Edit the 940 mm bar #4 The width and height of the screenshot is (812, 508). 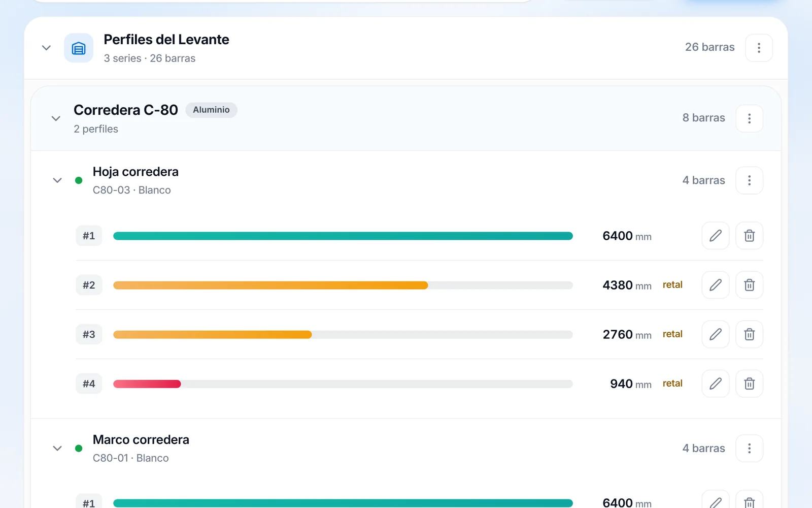(716, 384)
